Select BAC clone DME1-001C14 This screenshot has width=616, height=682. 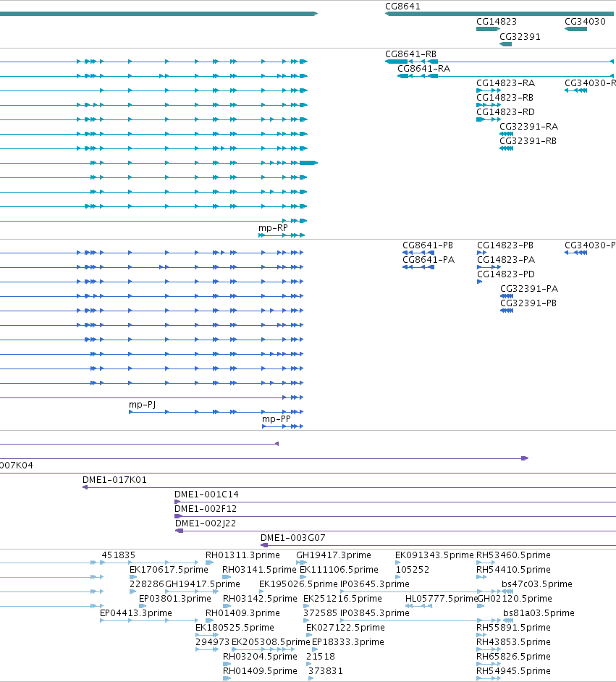coord(395,502)
